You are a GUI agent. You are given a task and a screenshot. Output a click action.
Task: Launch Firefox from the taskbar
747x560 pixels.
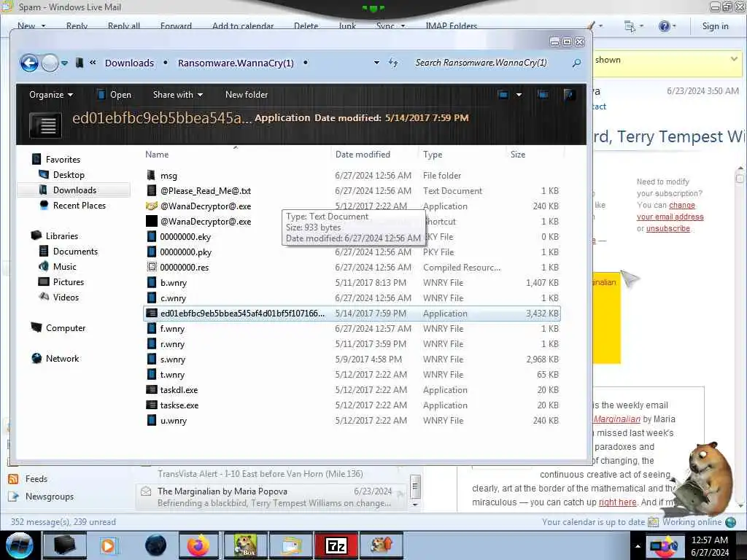pyautogui.click(x=198, y=545)
